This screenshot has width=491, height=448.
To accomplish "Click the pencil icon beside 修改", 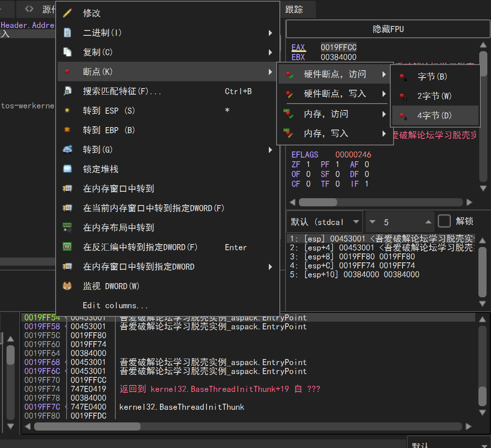I will [x=67, y=13].
